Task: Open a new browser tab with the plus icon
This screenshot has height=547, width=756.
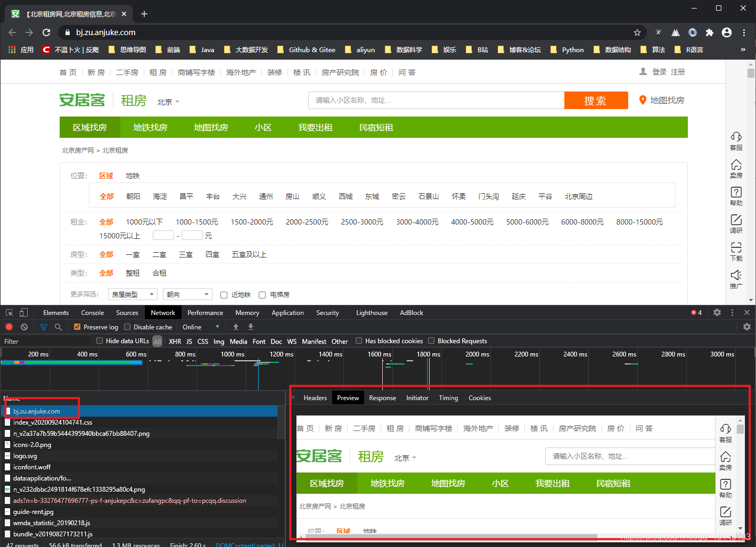Action: pyautogui.click(x=144, y=14)
